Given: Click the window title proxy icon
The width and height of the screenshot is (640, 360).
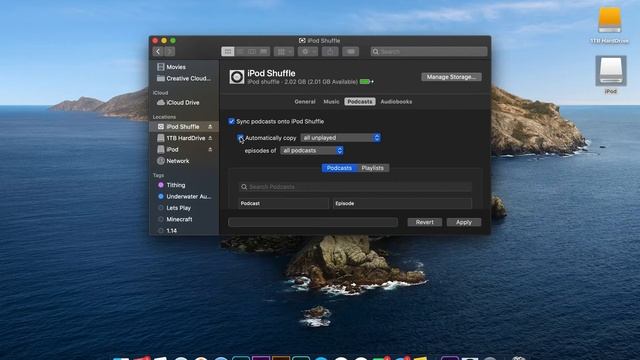Looking at the screenshot, I should (x=302, y=40).
